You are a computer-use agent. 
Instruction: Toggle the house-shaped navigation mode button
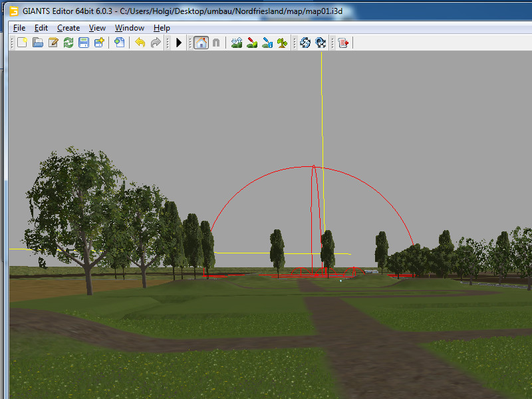click(201, 43)
